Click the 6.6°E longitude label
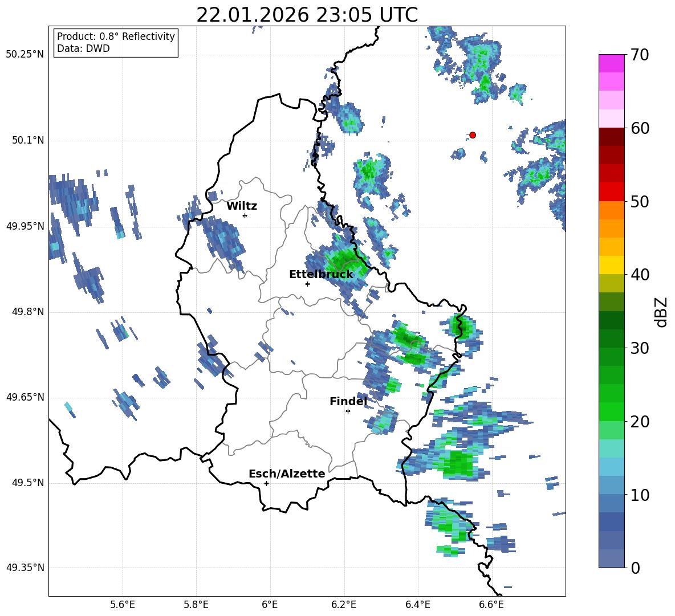The image size is (675, 616). tap(491, 605)
